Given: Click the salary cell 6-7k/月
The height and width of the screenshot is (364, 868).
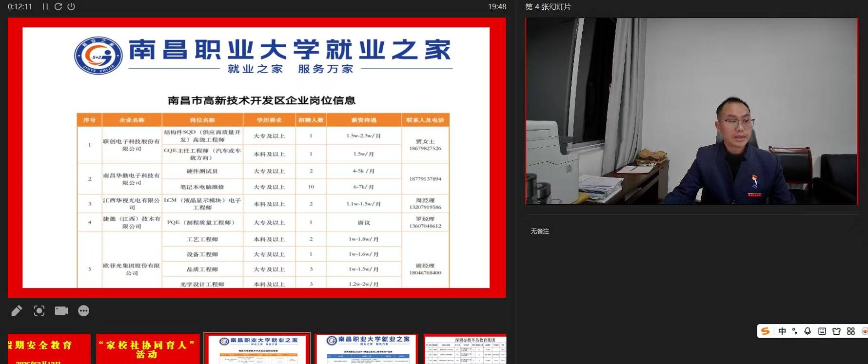Looking at the screenshot, I should tap(364, 187).
